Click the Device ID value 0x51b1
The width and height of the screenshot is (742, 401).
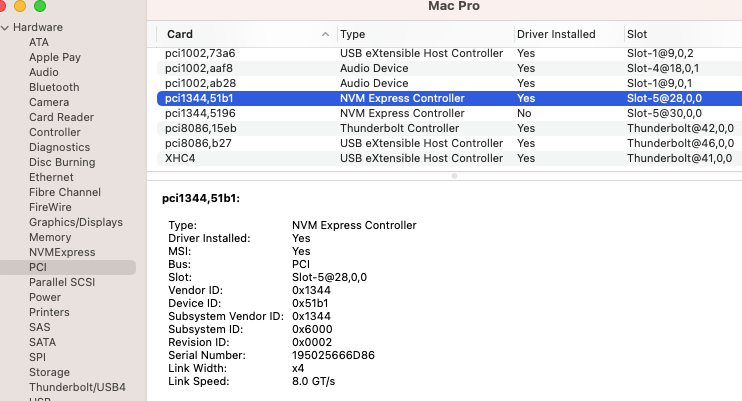tap(310, 303)
